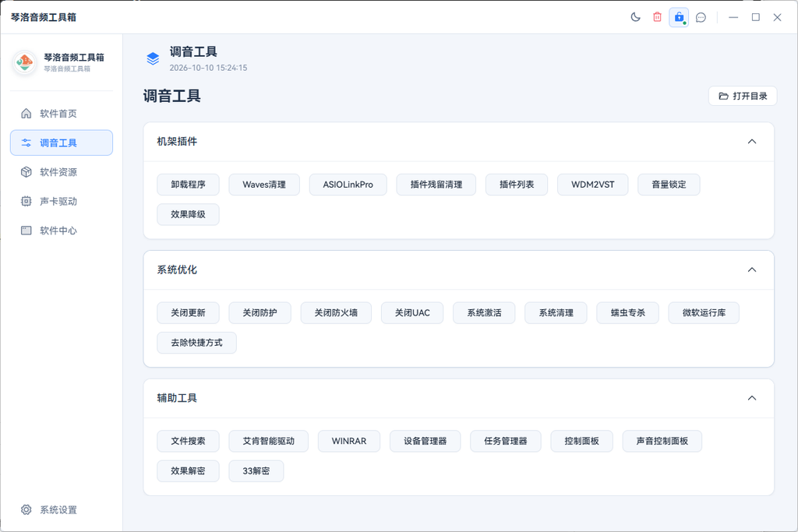This screenshot has width=798, height=532.
Task: Click 效果降级 button
Action: tap(188, 214)
